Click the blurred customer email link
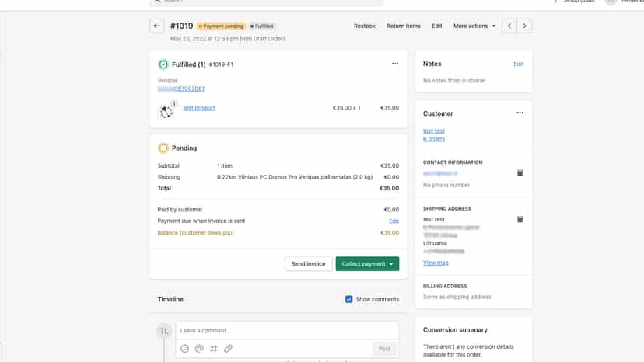644x362 pixels. coord(440,173)
